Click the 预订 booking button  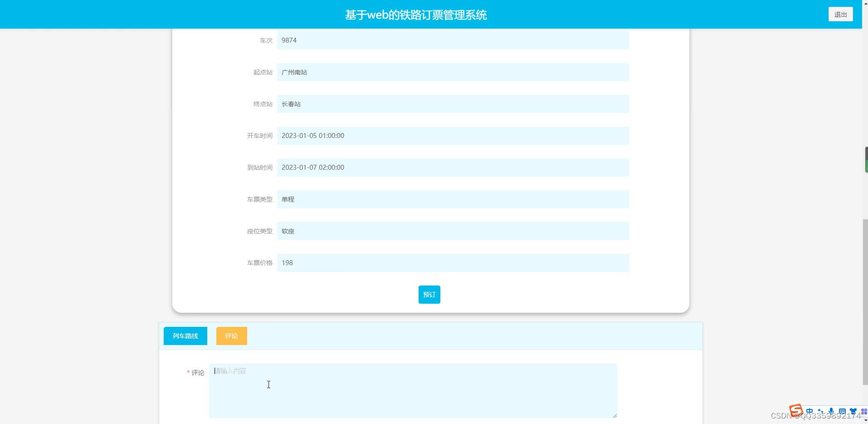tap(429, 295)
